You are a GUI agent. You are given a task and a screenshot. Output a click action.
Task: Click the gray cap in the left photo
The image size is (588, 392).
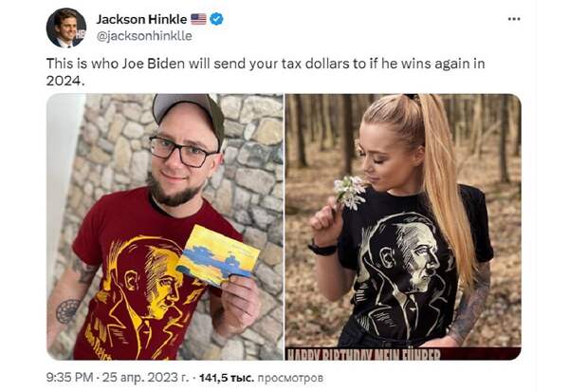pyautogui.click(x=188, y=112)
